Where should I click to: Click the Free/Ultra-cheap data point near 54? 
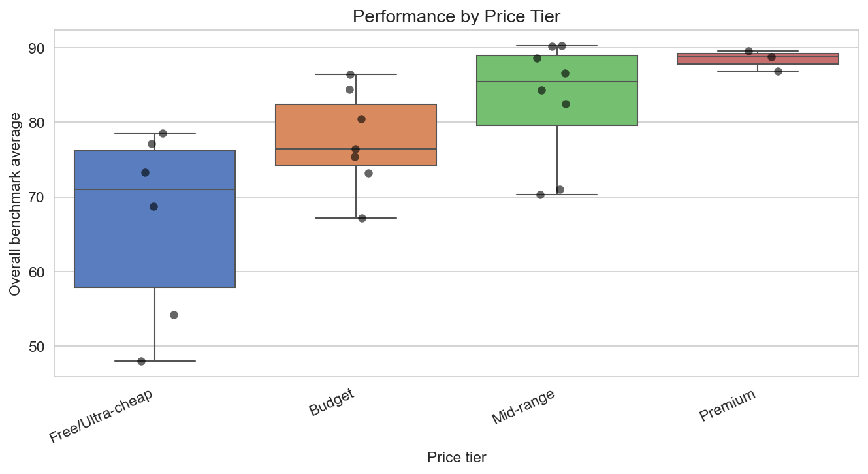click(174, 315)
